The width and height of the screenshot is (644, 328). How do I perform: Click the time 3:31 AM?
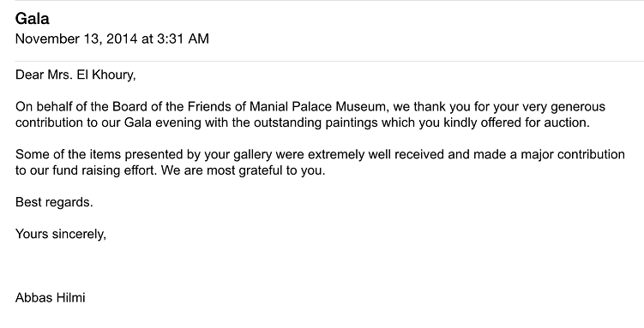click(183, 39)
